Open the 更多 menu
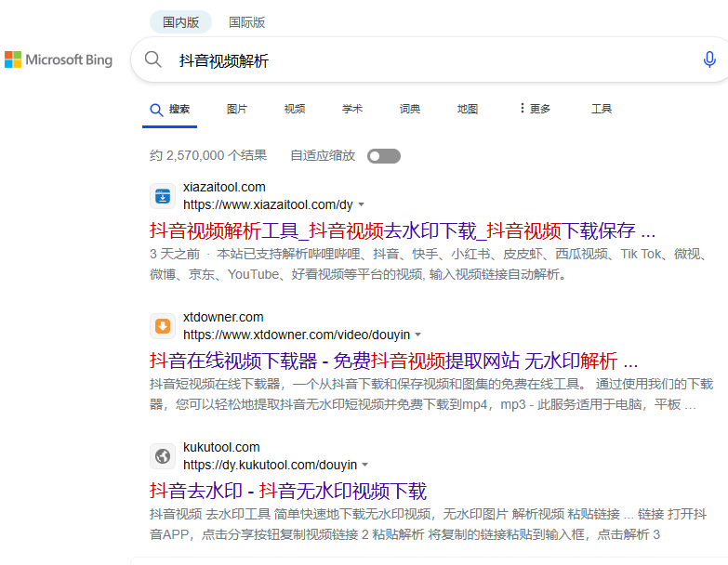 [x=535, y=109]
